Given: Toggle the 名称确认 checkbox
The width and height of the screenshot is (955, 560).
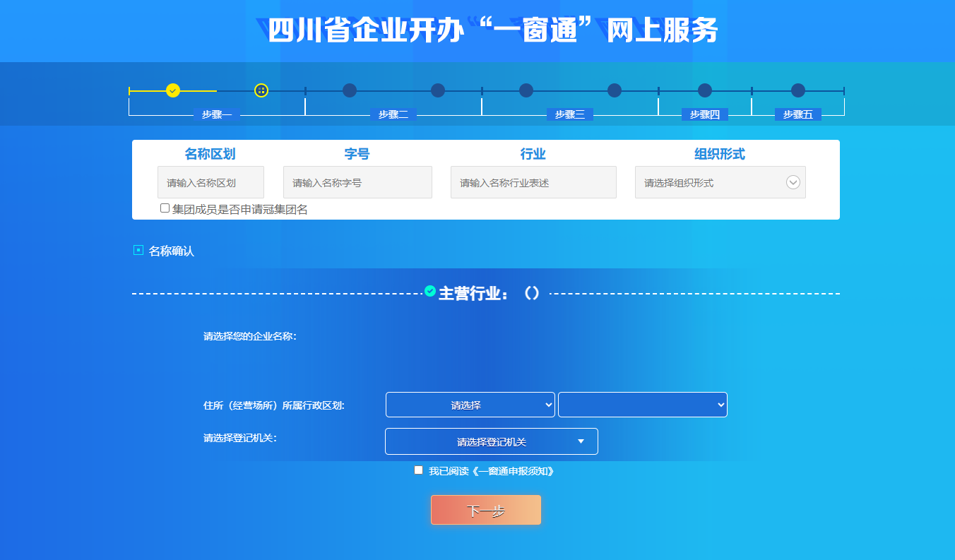Looking at the screenshot, I should [138, 249].
